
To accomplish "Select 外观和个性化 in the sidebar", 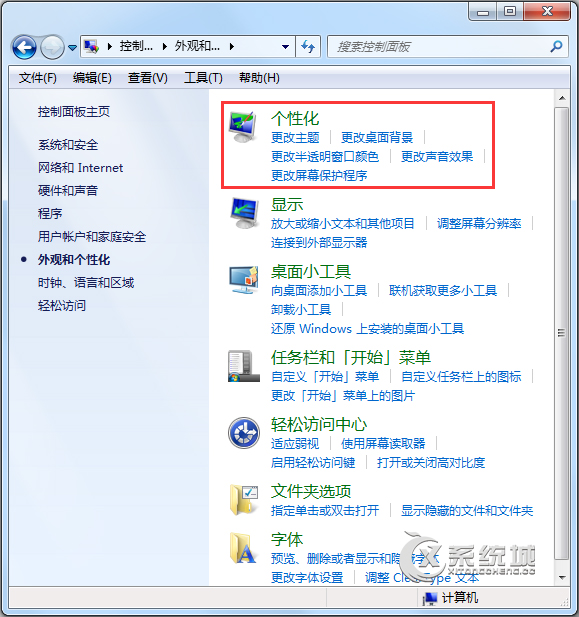I will pyautogui.click(x=74, y=260).
